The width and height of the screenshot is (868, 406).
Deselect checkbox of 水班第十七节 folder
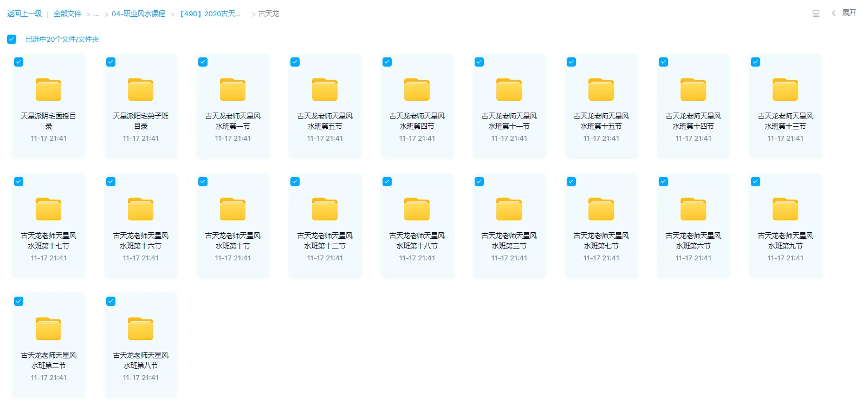click(x=18, y=181)
